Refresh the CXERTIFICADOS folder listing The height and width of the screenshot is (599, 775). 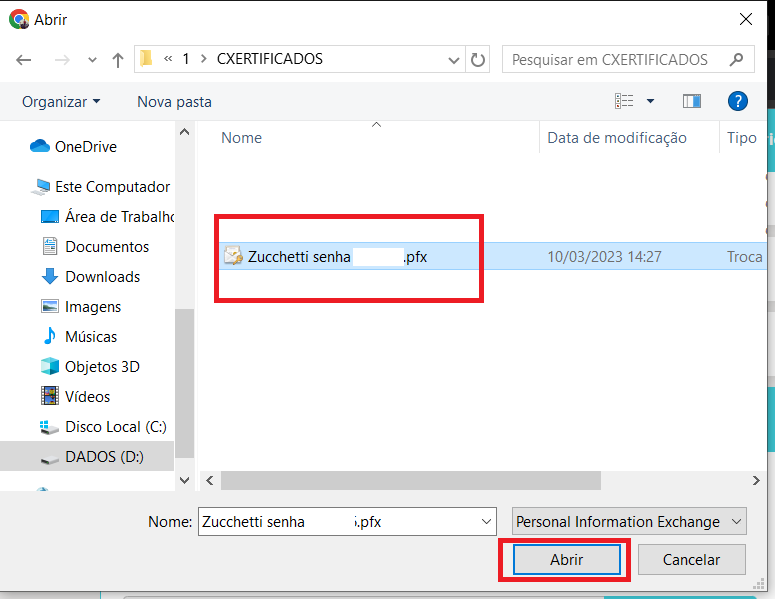(478, 60)
